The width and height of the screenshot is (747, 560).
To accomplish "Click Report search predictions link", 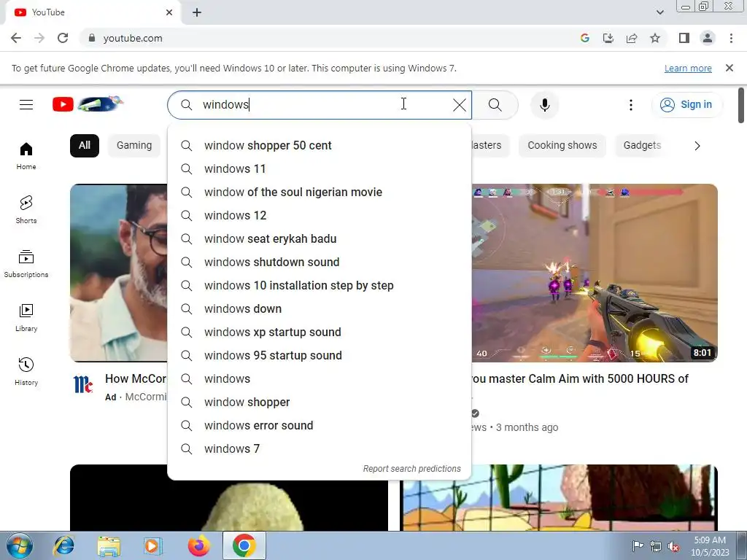I will pyautogui.click(x=411, y=469).
